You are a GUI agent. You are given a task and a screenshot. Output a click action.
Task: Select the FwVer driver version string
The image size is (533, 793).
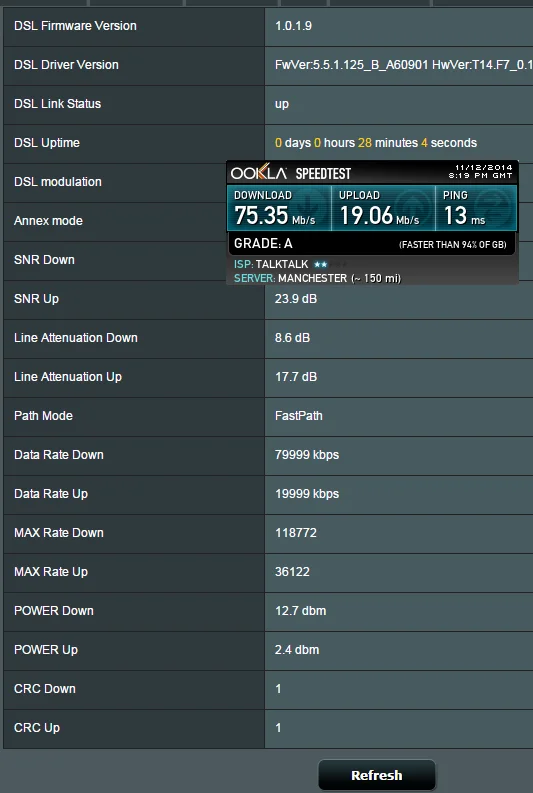pyautogui.click(x=404, y=65)
